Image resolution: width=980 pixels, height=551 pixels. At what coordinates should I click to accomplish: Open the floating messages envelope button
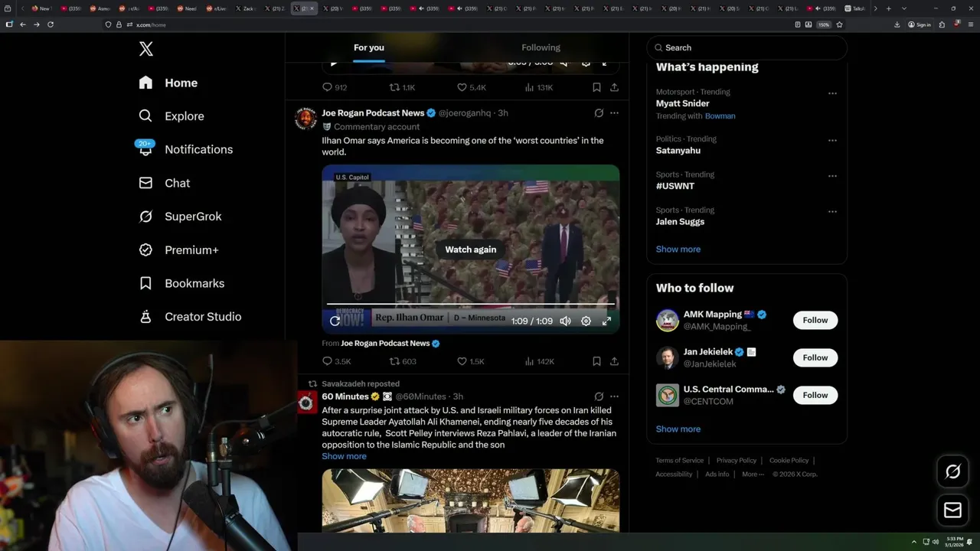952,510
